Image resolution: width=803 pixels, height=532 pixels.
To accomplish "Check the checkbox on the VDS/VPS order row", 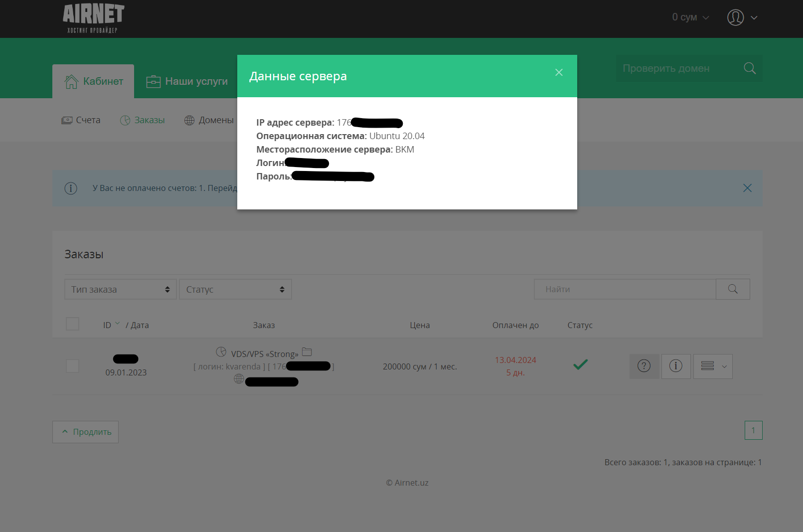I will click(x=72, y=366).
